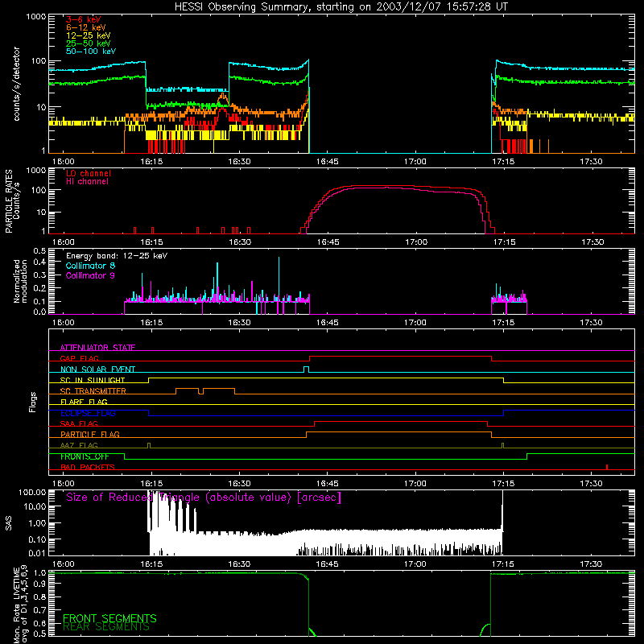644x644 pixels.
Task: Click the 1000 y-axis value in count-rate panel
Action: click(x=35, y=17)
